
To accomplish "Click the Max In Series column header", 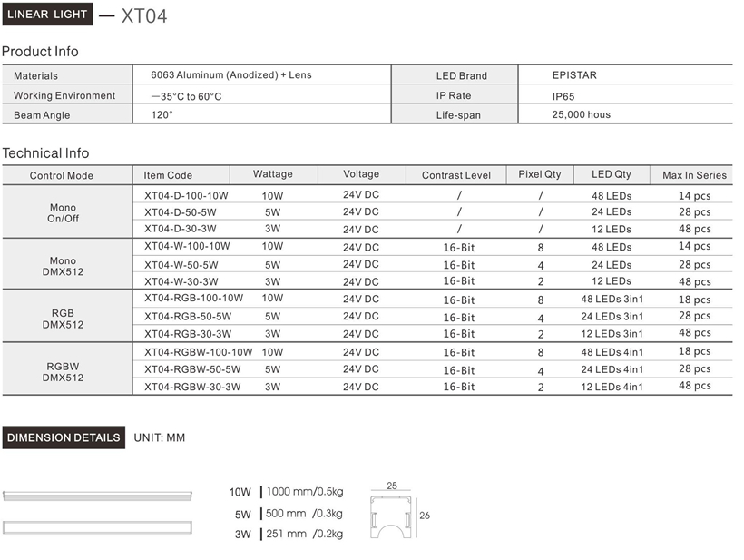I will pyautogui.click(x=694, y=175).
